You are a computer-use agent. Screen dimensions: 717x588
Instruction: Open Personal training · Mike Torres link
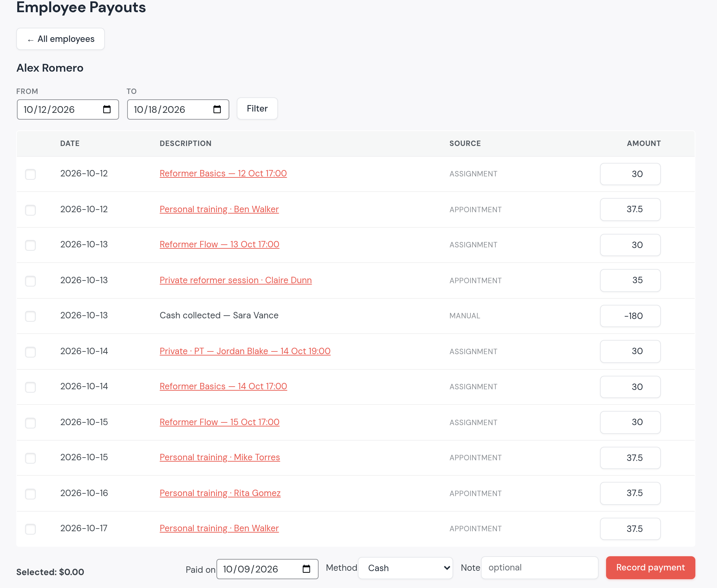click(x=220, y=457)
